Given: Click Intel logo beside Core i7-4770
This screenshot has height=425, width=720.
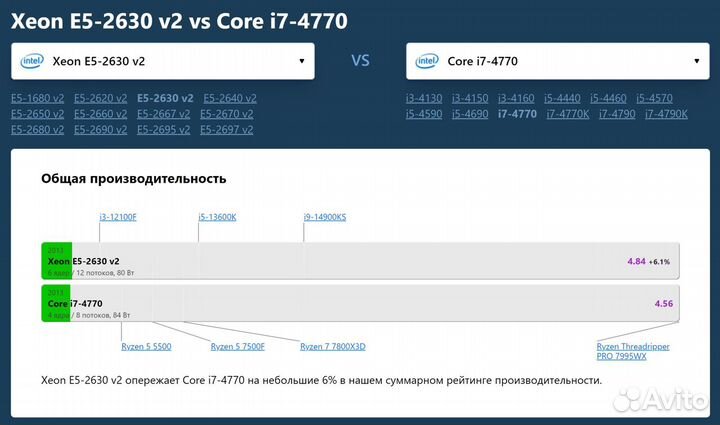Looking at the screenshot, I should pos(427,61).
